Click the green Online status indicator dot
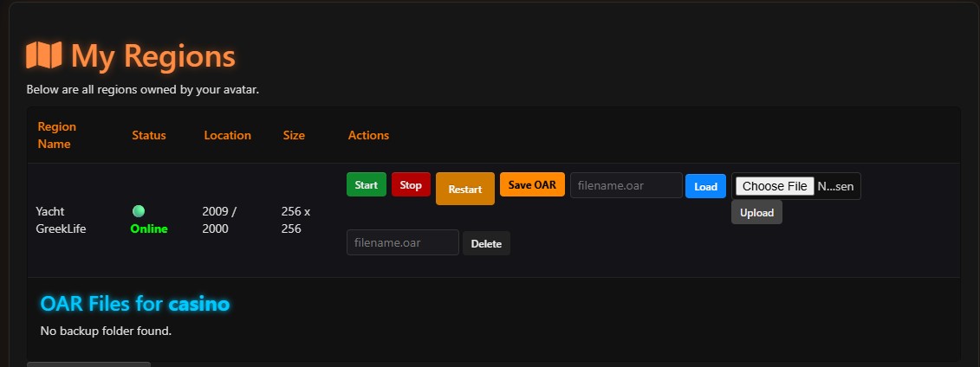 [x=139, y=211]
